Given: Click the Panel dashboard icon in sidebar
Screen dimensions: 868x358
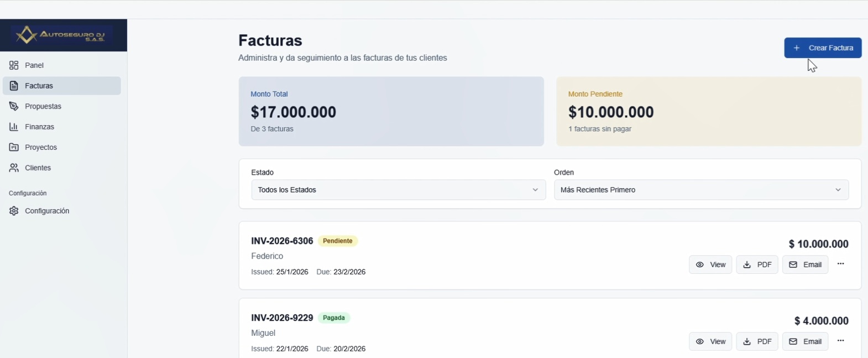Looking at the screenshot, I should click(14, 65).
